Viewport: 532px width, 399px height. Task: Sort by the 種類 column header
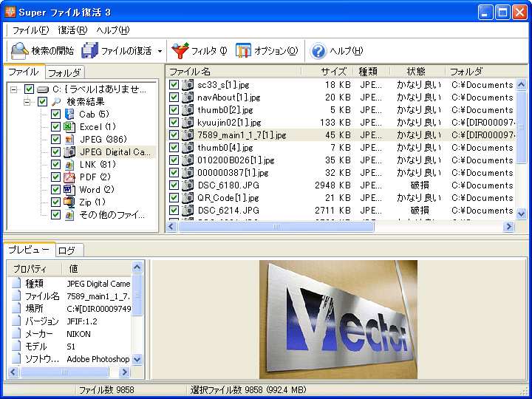372,72
